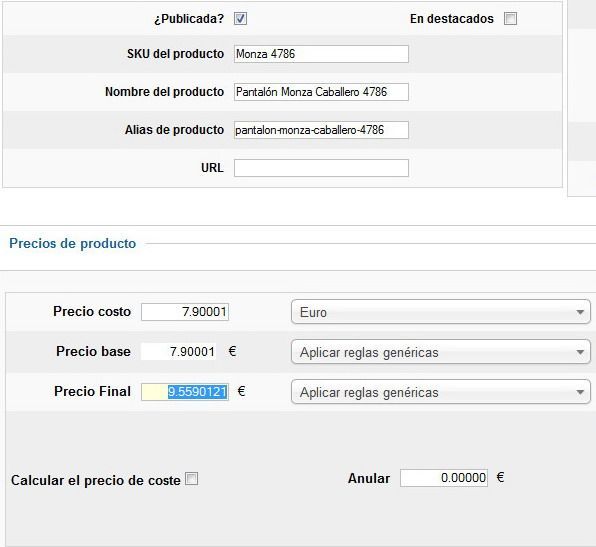Viewport: 596px width, 547px height.
Task: Click the Alias de producto field
Action: coord(321,130)
